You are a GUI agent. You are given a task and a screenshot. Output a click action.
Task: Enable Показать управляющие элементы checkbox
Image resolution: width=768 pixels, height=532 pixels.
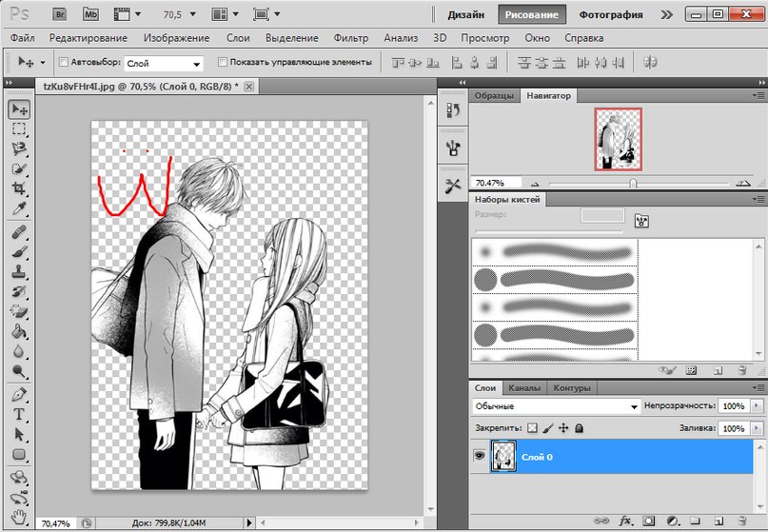click(223, 62)
